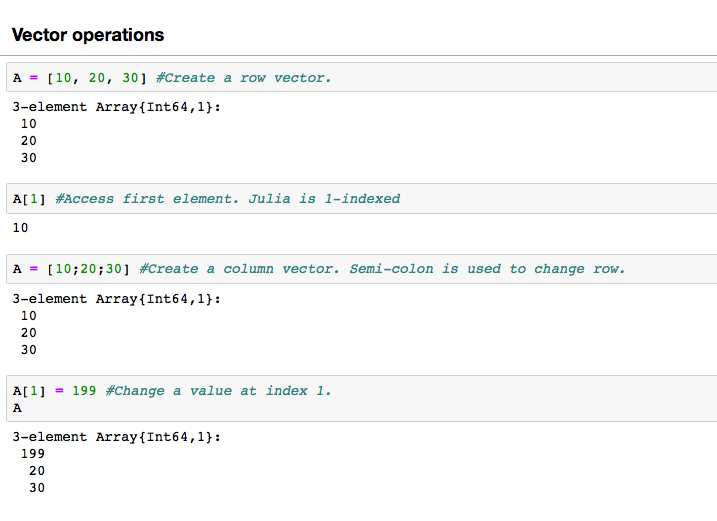The image size is (717, 521).
Task: Click the [10;20;30] array literal
Action: pyautogui.click(x=89, y=269)
